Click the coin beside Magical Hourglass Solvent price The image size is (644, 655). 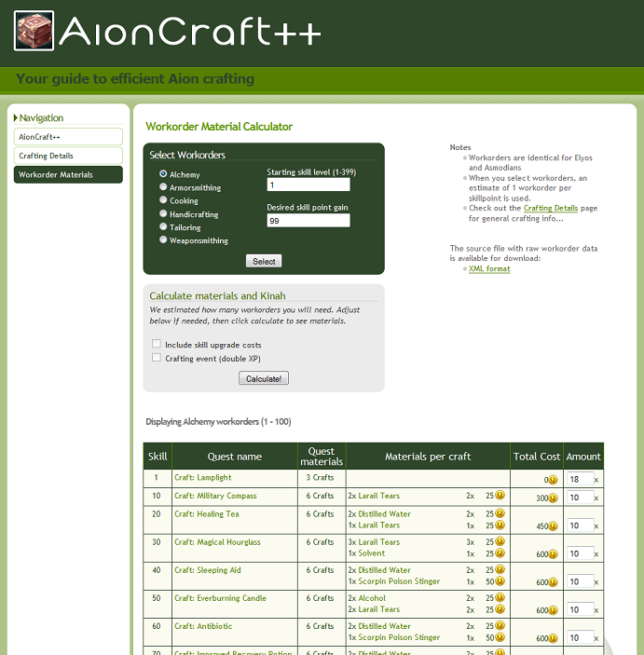click(x=500, y=553)
